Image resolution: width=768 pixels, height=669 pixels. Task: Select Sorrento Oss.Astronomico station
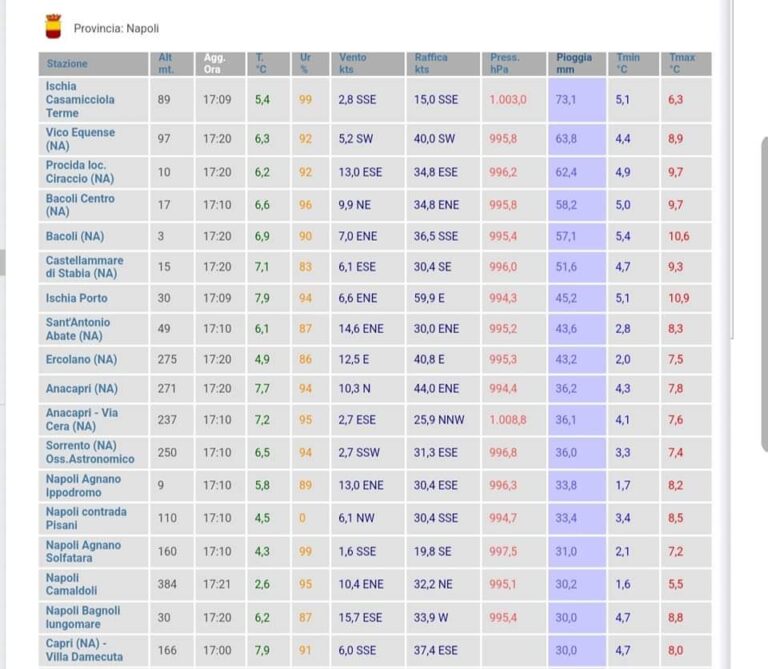click(89, 452)
